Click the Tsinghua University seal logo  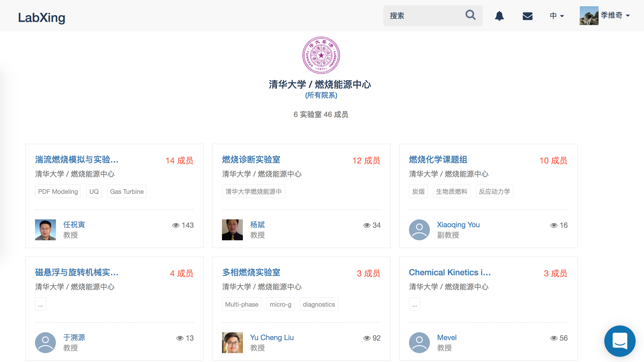[321, 55]
